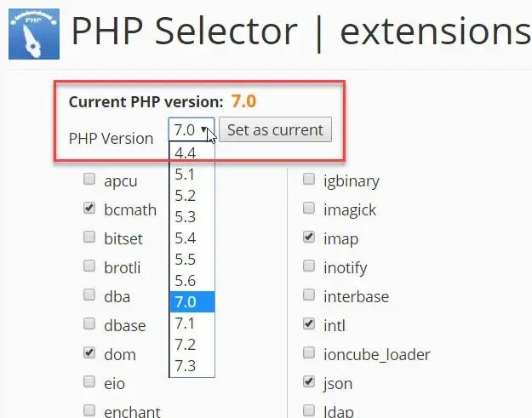532x418 pixels.
Task: Uncheck the bcmath extension
Action: pyautogui.click(x=89, y=208)
